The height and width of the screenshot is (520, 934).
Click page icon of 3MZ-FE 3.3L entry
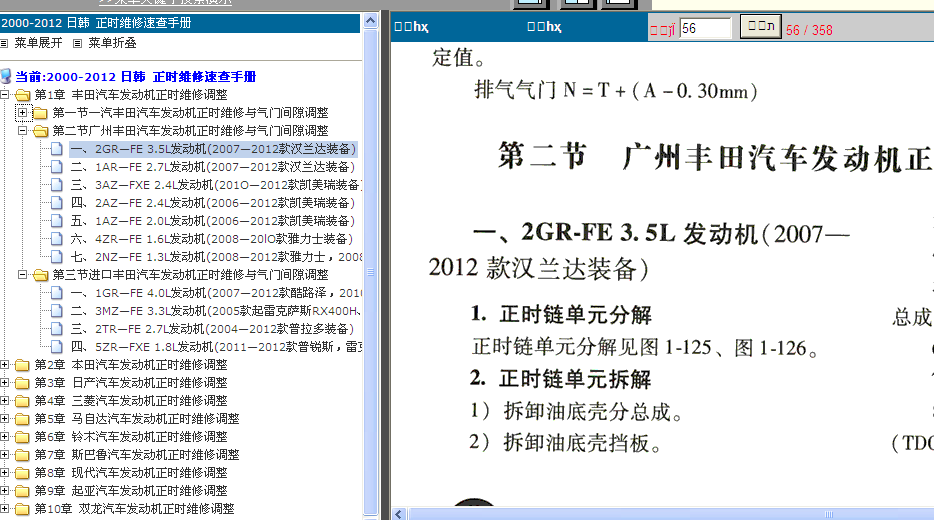(57, 310)
